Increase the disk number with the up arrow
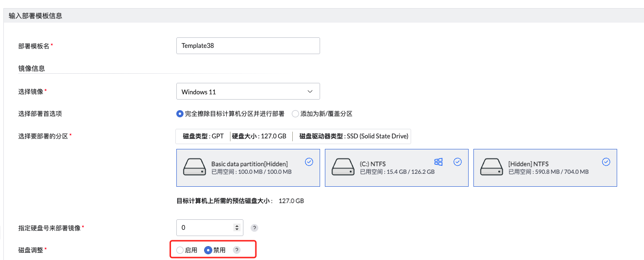 pos(236,226)
